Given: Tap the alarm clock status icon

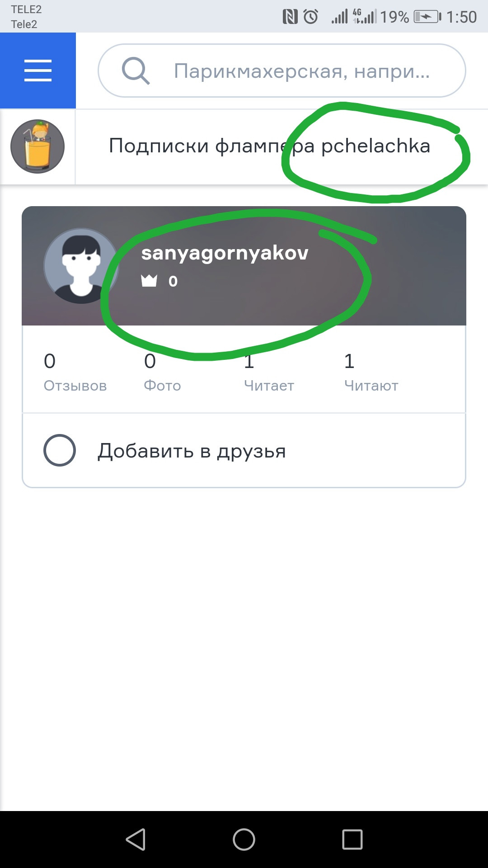Looking at the screenshot, I should coord(311,17).
